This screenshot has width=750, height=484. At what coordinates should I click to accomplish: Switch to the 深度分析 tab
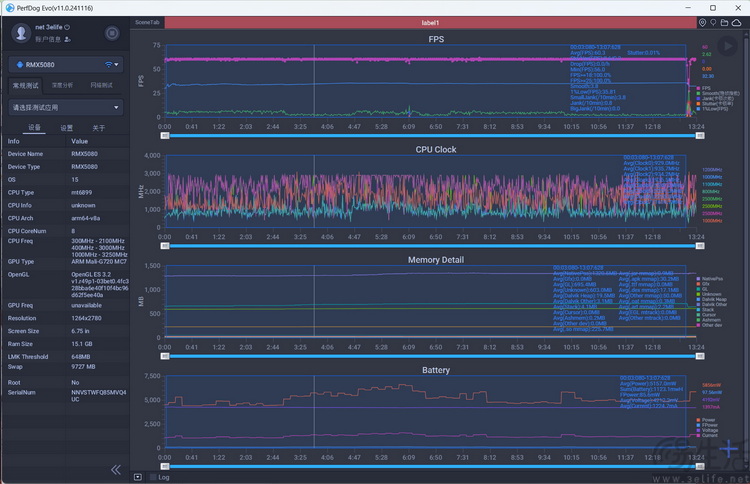click(62, 85)
